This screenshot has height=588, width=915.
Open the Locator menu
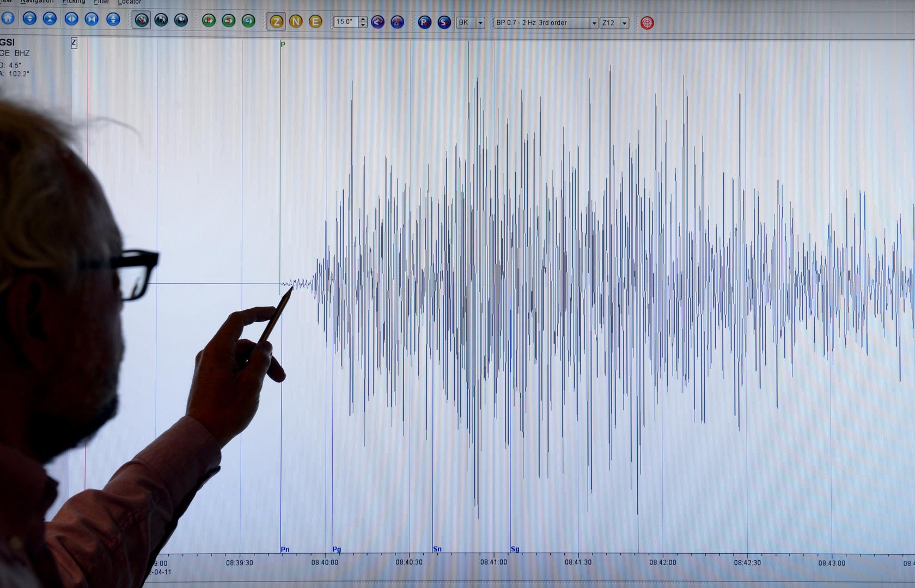(x=129, y=2)
